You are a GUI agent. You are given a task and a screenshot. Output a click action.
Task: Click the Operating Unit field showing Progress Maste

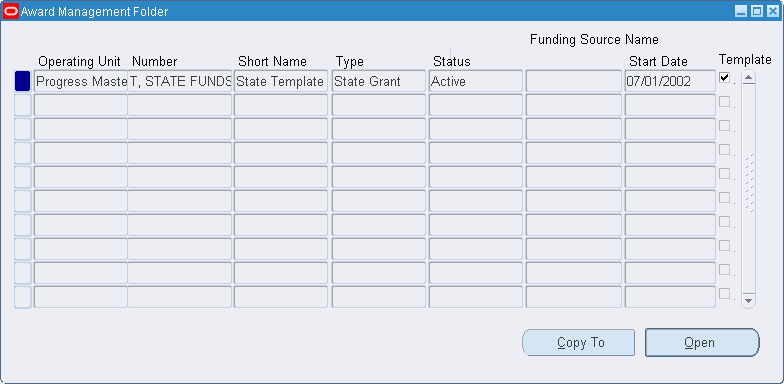click(80, 81)
